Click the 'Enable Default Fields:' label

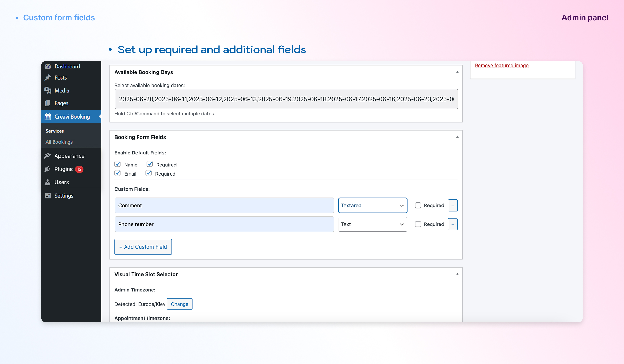(x=140, y=153)
